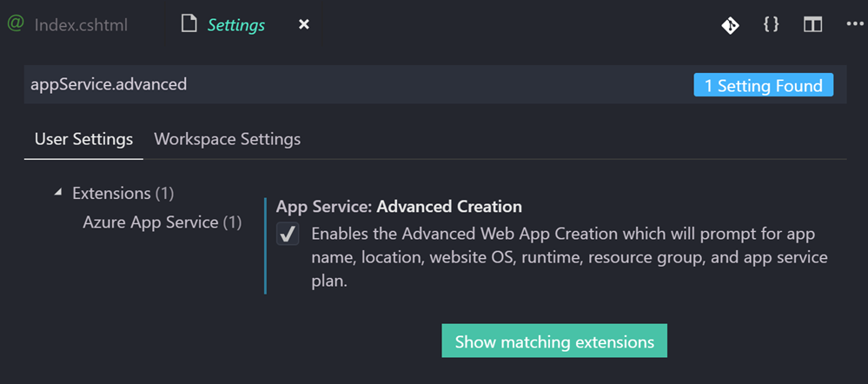Close the Settings tab

point(304,25)
